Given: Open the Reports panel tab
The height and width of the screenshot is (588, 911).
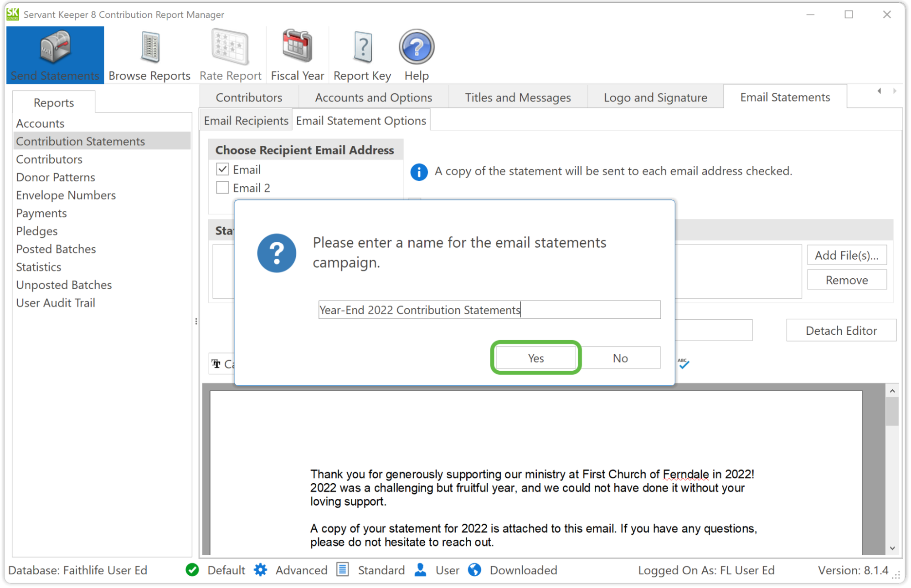Looking at the screenshot, I should click(x=54, y=102).
